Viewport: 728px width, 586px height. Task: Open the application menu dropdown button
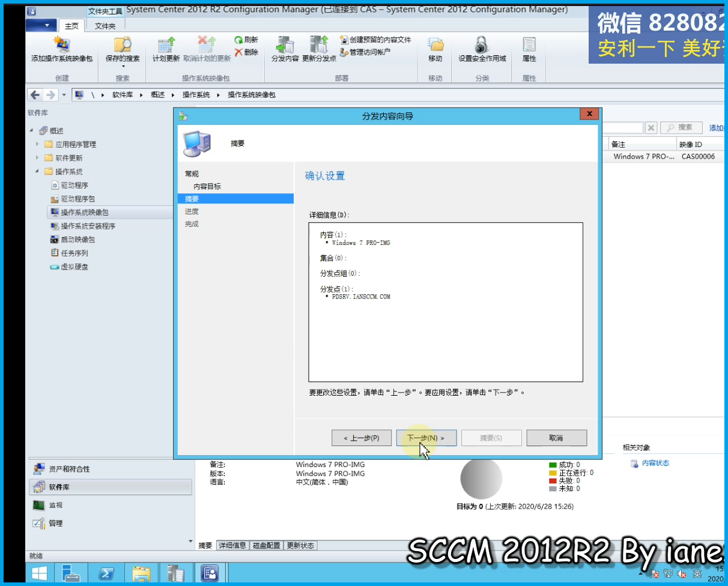pos(41,25)
